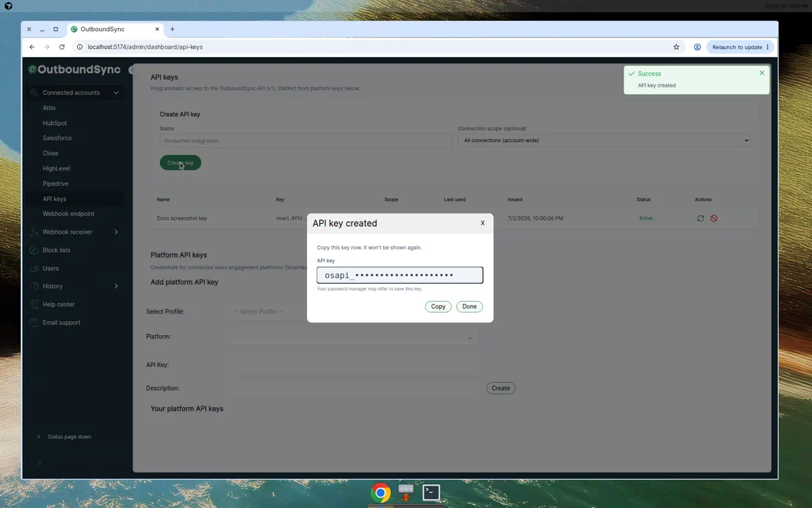
Task: Click the Create key button
Action: click(x=180, y=163)
